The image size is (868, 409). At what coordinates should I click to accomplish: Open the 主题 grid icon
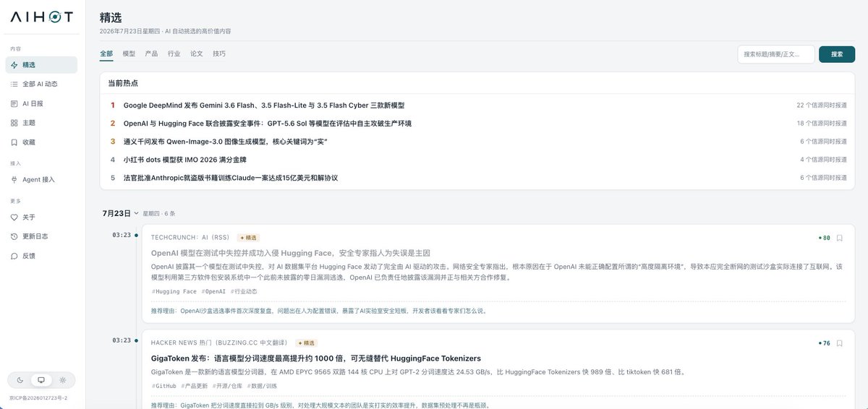(14, 123)
